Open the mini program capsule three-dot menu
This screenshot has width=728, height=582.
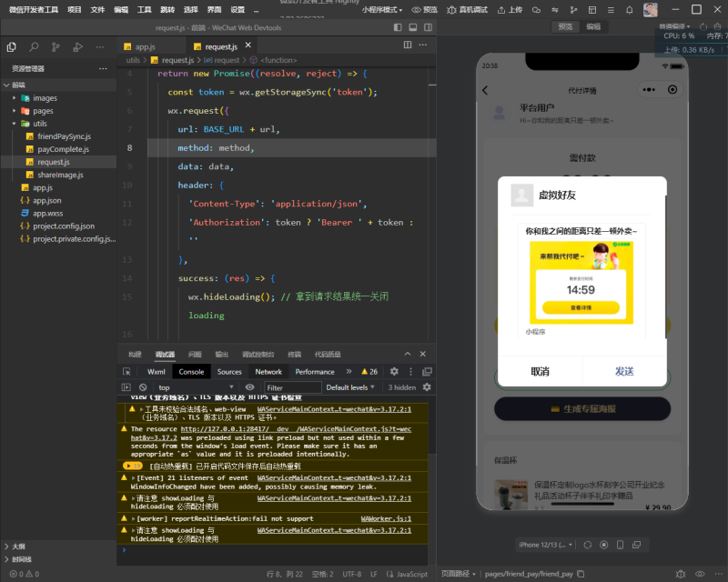pos(649,90)
